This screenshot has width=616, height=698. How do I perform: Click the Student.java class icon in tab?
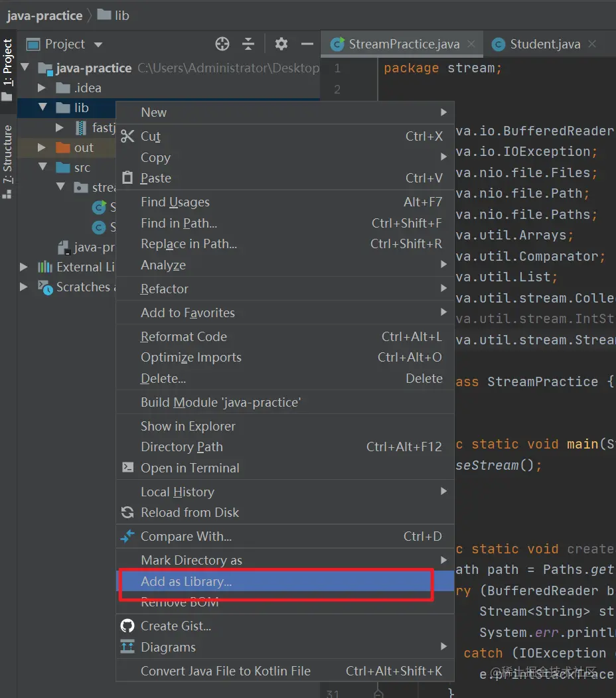(498, 44)
